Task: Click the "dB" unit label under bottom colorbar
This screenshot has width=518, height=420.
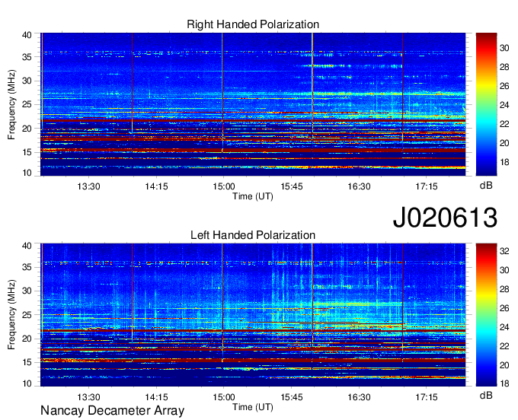Action: [x=486, y=395]
